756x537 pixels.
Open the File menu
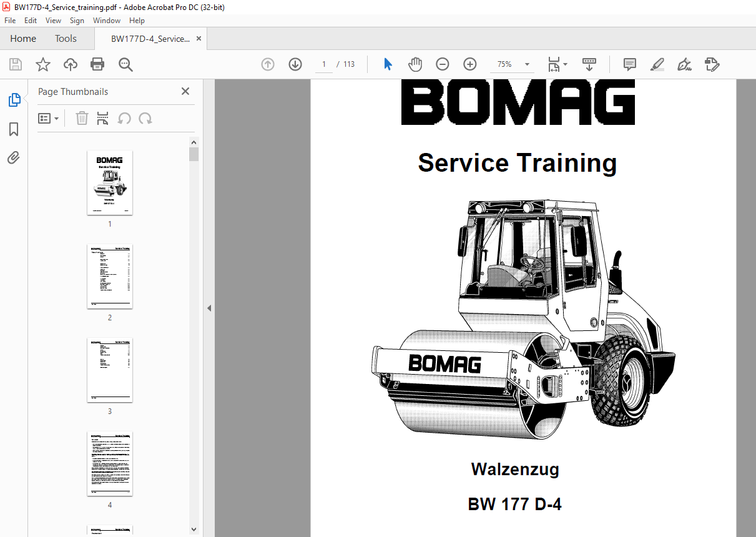(x=10, y=21)
